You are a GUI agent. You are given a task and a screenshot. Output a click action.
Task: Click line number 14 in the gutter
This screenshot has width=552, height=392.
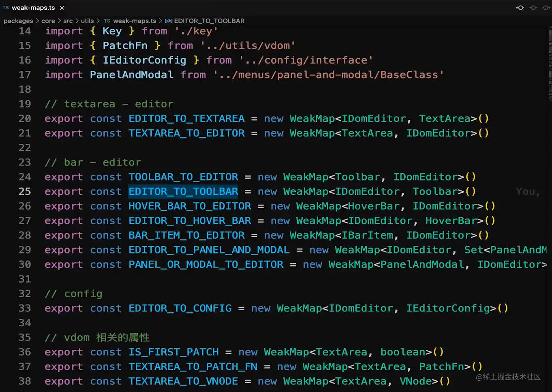click(x=25, y=31)
